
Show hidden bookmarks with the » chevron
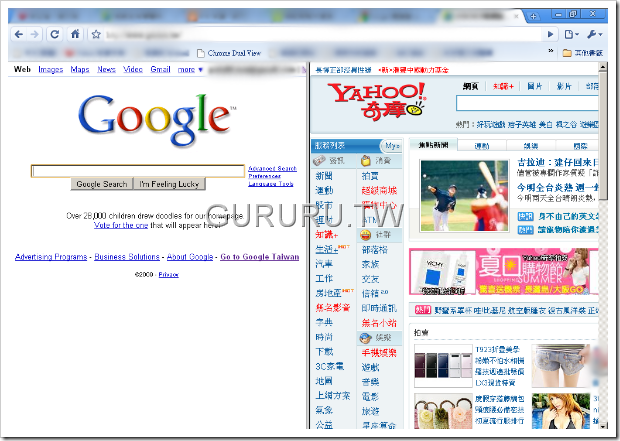point(550,51)
